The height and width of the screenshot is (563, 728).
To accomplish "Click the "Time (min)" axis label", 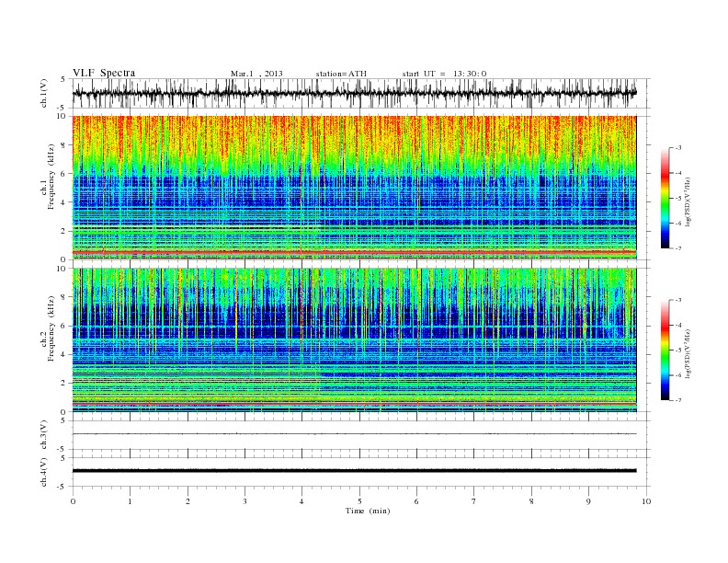I will pyautogui.click(x=368, y=511).
